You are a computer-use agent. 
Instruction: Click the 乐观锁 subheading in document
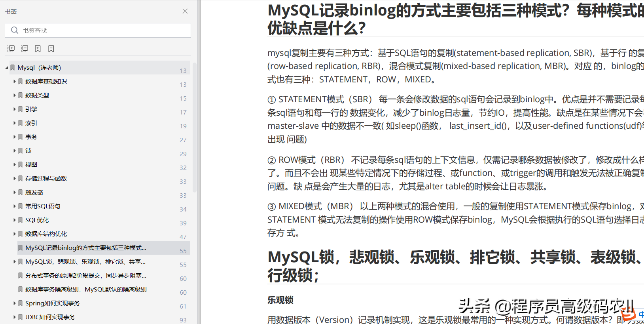pos(280,300)
